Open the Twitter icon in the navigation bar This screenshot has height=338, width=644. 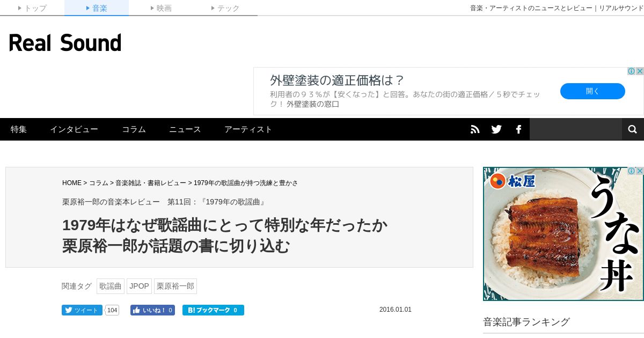click(496, 129)
